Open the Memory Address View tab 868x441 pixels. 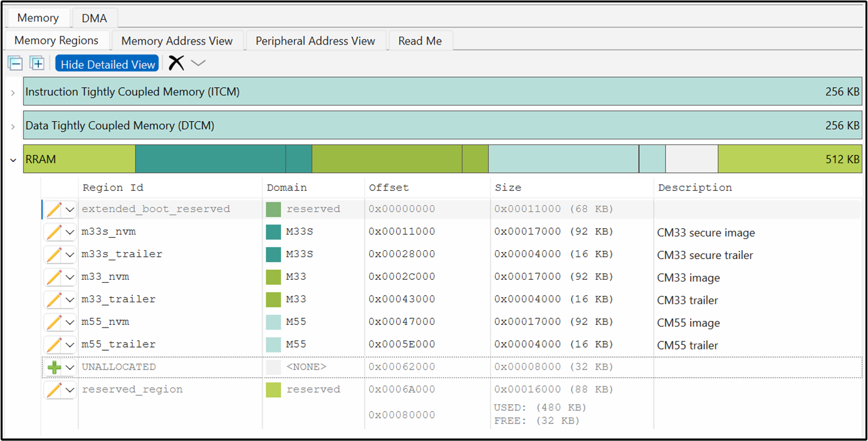[x=177, y=41]
